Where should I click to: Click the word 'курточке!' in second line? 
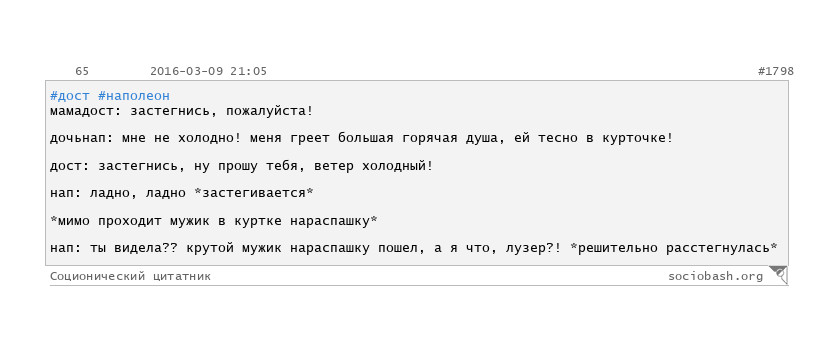coord(638,139)
